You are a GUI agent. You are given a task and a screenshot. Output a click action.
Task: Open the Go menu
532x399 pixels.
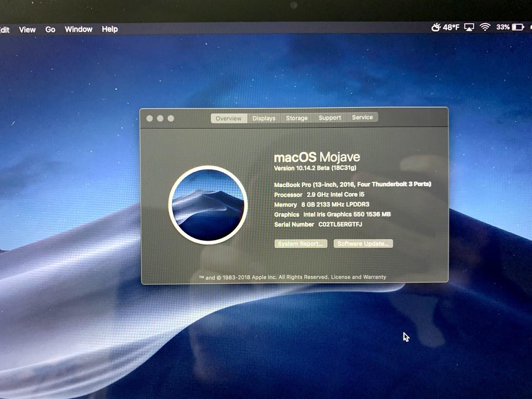pyautogui.click(x=50, y=30)
